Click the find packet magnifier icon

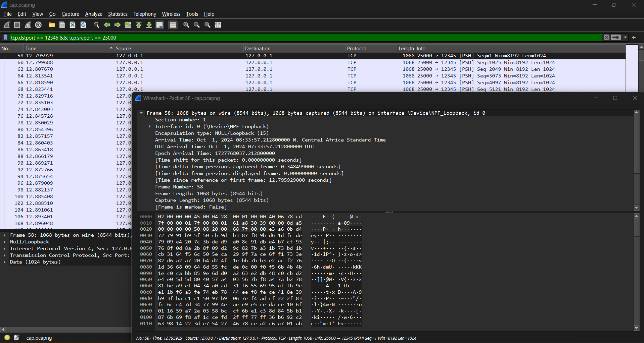tap(97, 25)
